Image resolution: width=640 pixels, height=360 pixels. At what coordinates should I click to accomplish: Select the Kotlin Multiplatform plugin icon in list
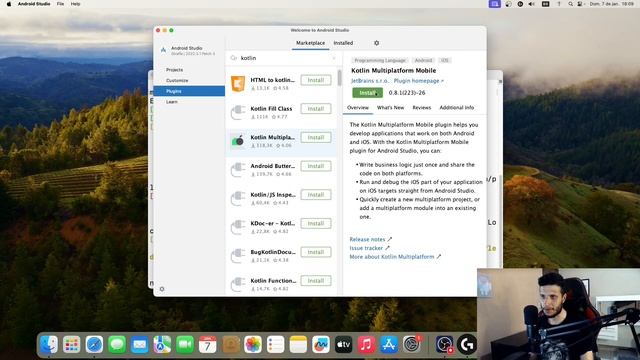pyautogui.click(x=238, y=141)
